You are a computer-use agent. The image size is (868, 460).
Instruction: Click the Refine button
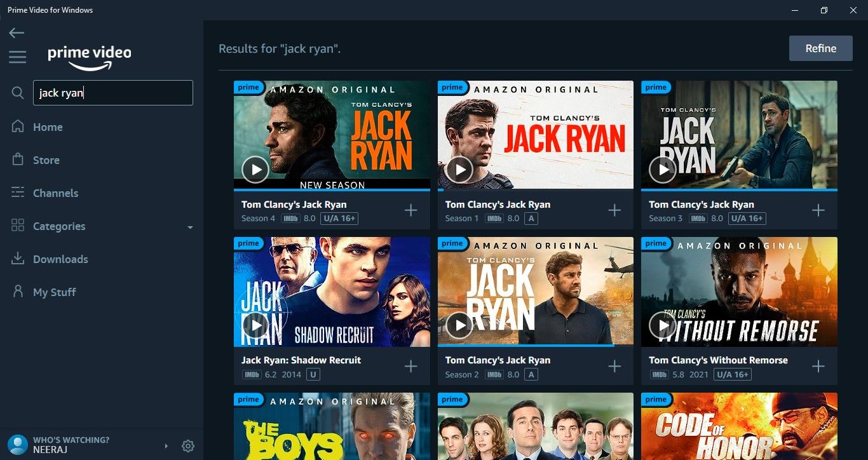tap(821, 48)
